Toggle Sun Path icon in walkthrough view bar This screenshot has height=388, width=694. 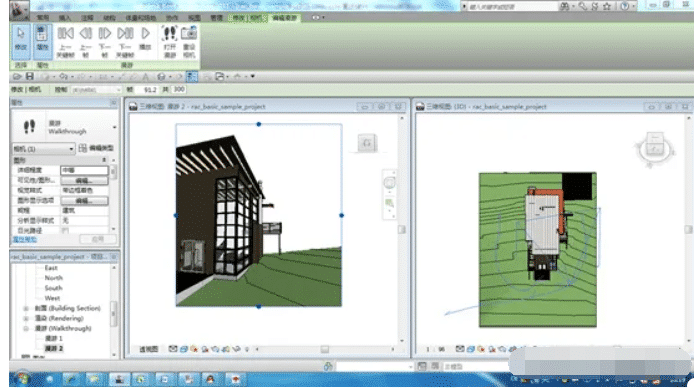(194, 349)
